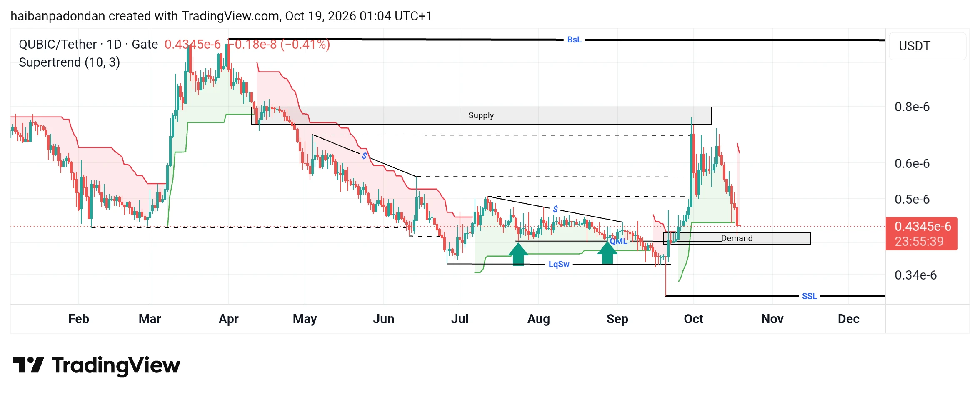Click the Mar label on time axis
The height and width of the screenshot is (397, 980).
(x=150, y=319)
